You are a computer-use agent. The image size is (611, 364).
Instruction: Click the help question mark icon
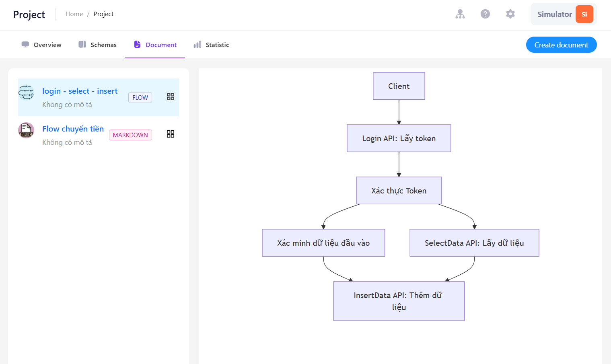pyautogui.click(x=485, y=14)
